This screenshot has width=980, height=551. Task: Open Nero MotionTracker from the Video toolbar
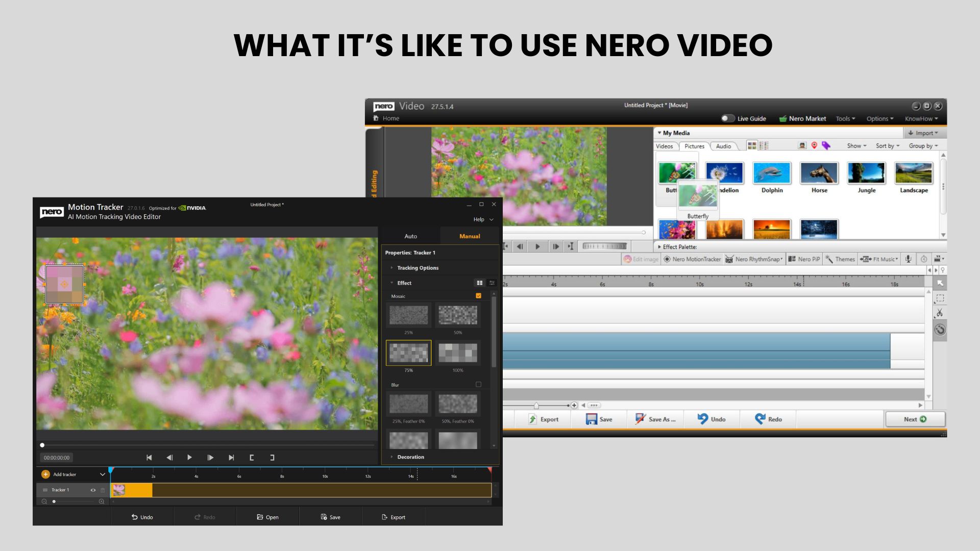click(692, 259)
